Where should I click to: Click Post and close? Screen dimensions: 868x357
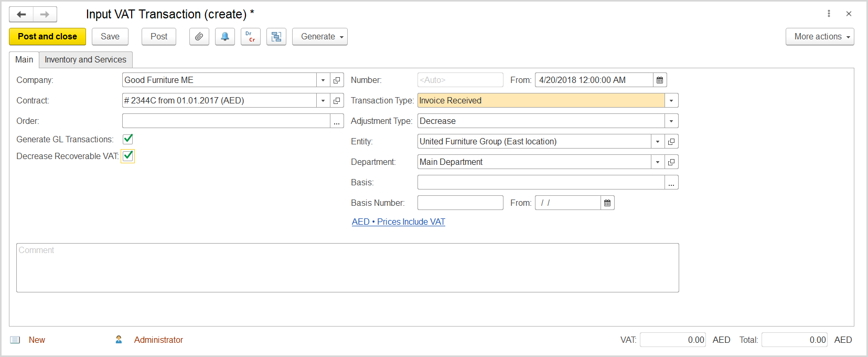coord(47,37)
